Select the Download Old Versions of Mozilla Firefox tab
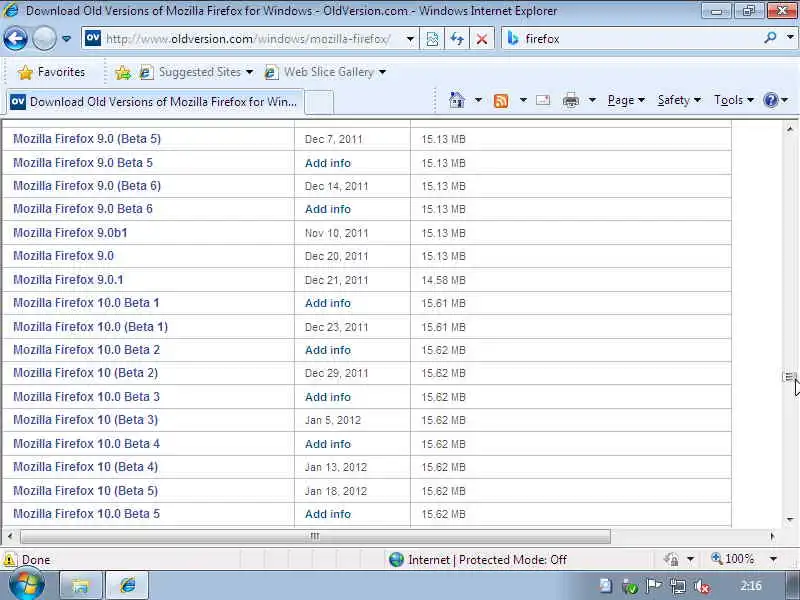 [154, 102]
